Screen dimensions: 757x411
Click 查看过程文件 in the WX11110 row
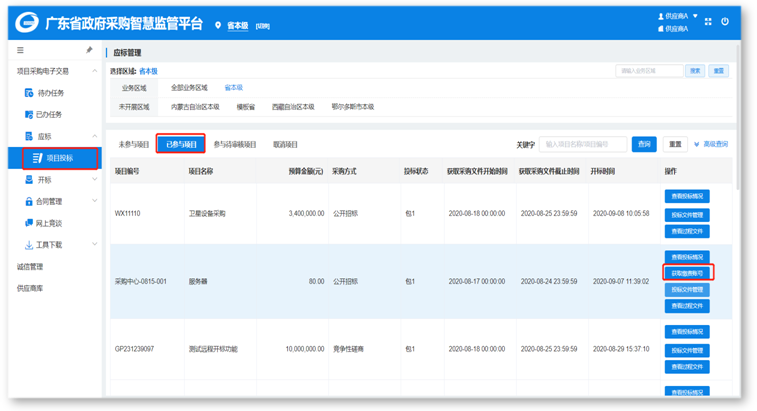click(x=687, y=231)
